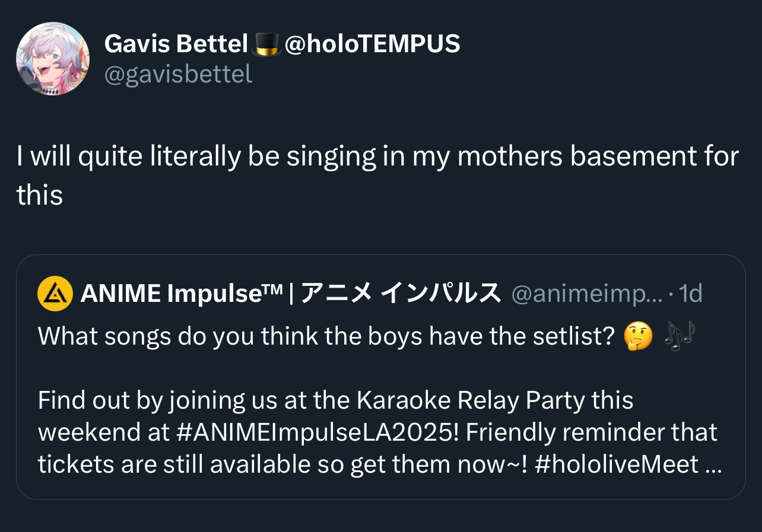Screen dimensions: 762x532
Task: Click the top hat emoji icon
Action: pyautogui.click(x=266, y=44)
